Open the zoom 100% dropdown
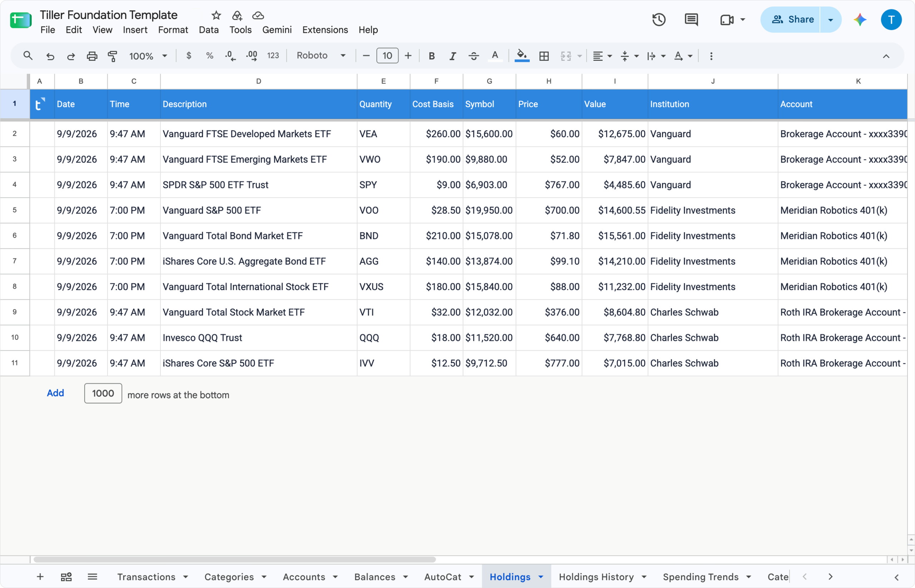The width and height of the screenshot is (915, 588). coord(148,56)
